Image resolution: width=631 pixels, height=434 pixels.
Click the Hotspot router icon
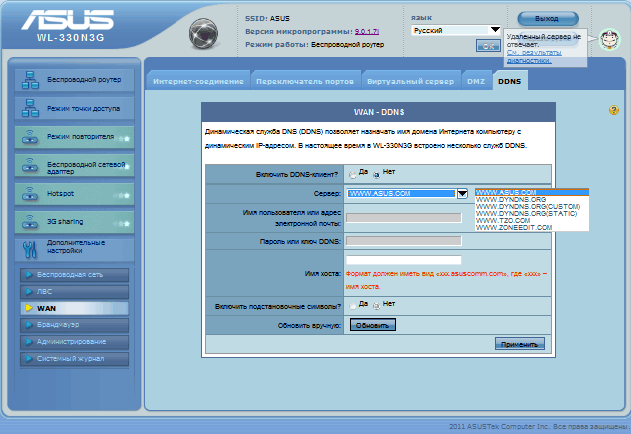coord(30,194)
